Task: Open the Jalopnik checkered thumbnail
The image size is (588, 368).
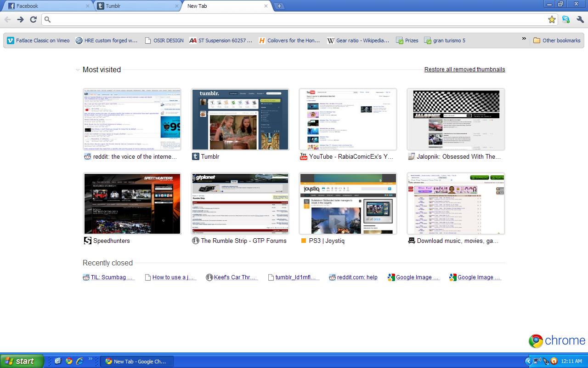Action: 456,120
